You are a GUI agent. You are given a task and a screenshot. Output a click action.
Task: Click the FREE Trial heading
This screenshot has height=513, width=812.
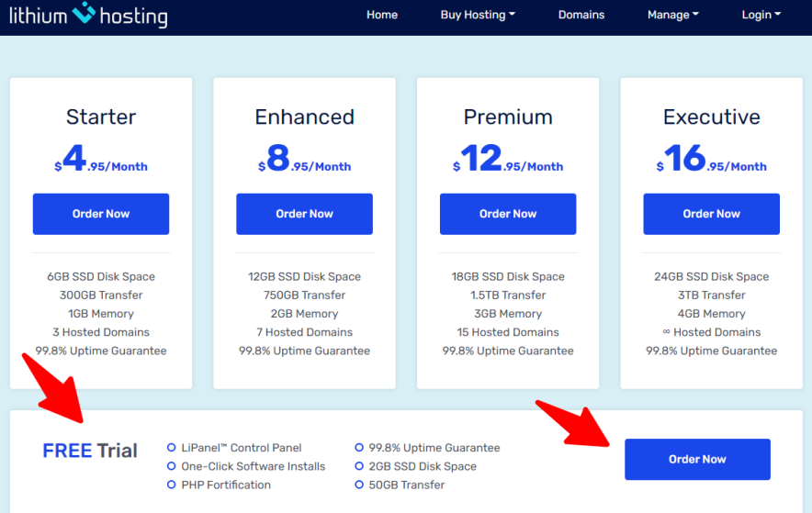coord(90,451)
